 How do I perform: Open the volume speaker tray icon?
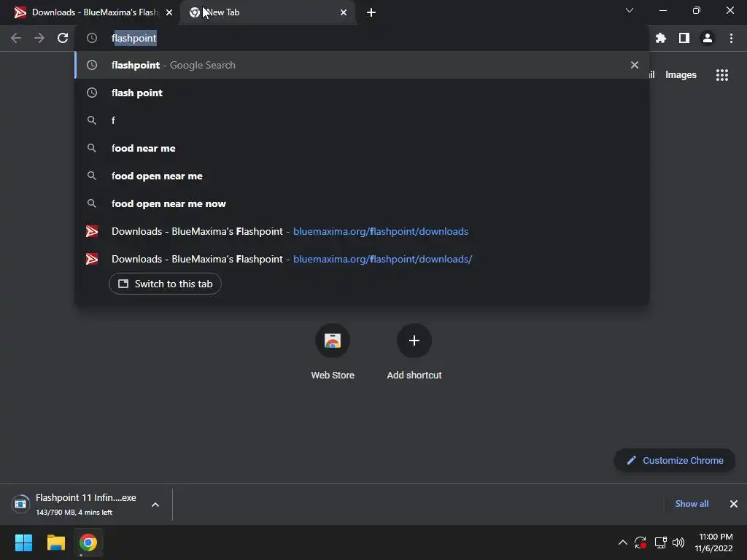pyautogui.click(x=678, y=542)
